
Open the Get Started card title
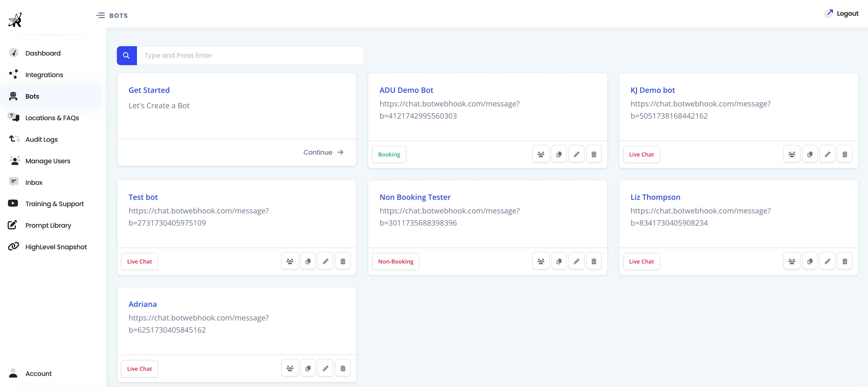click(149, 90)
